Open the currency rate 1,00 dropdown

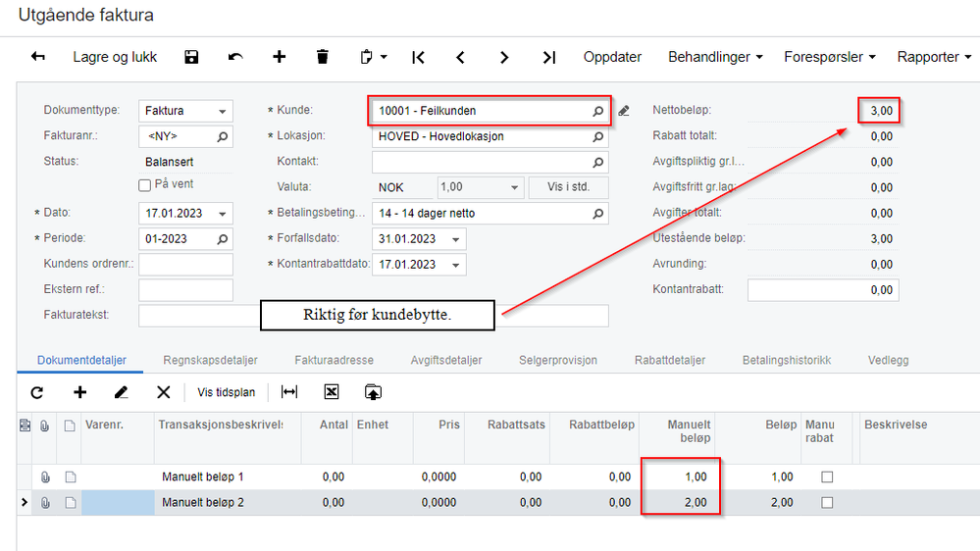tap(514, 187)
